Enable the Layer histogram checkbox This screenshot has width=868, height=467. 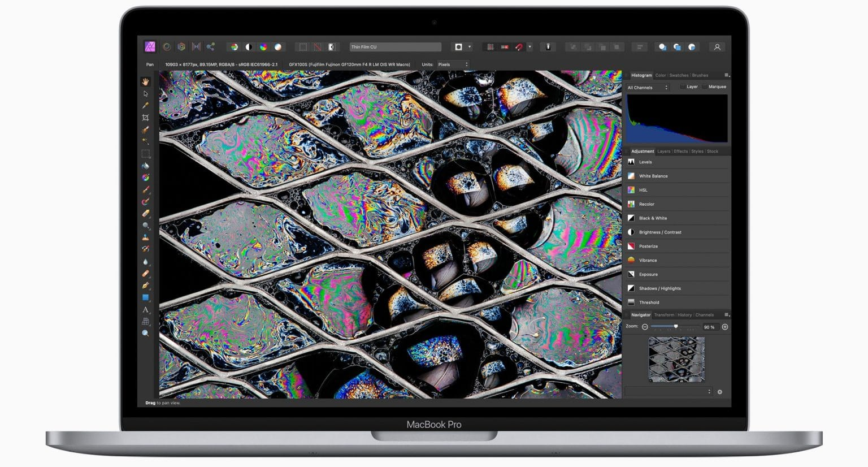tap(683, 87)
